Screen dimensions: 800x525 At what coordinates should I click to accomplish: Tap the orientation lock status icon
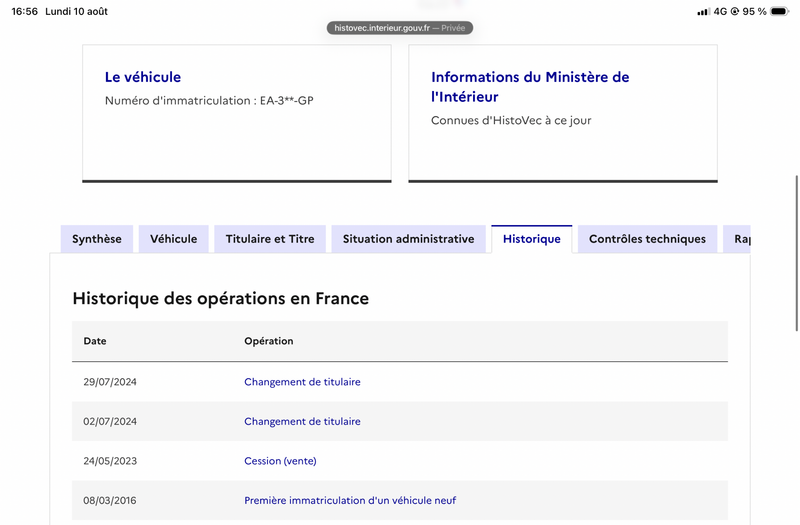coord(735,11)
